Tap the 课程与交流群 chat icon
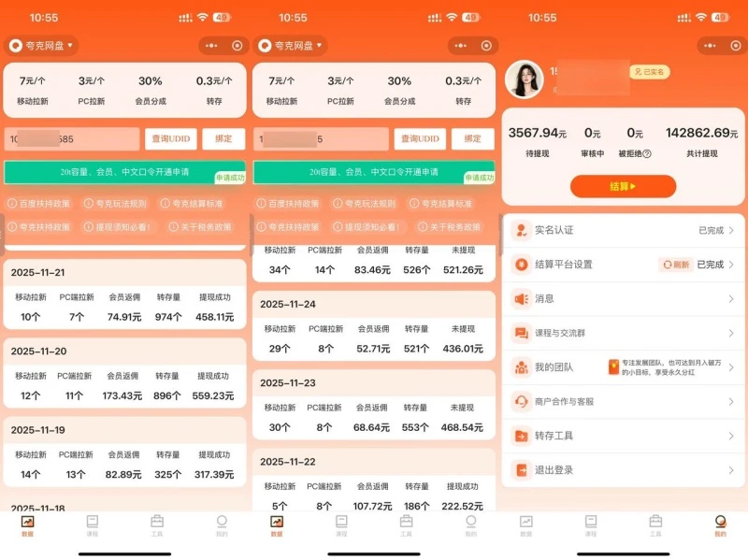The height and width of the screenshot is (560, 748). [x=521, y=333]
